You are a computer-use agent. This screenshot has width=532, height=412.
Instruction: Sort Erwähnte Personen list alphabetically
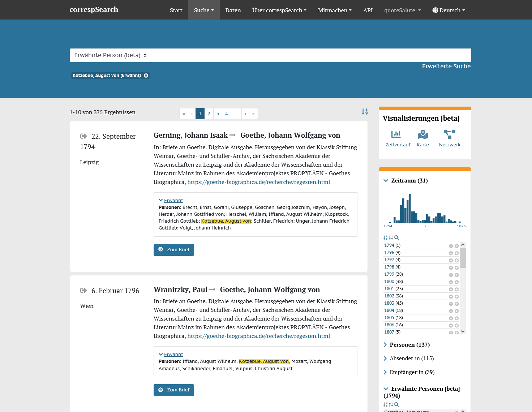point(385,404)
